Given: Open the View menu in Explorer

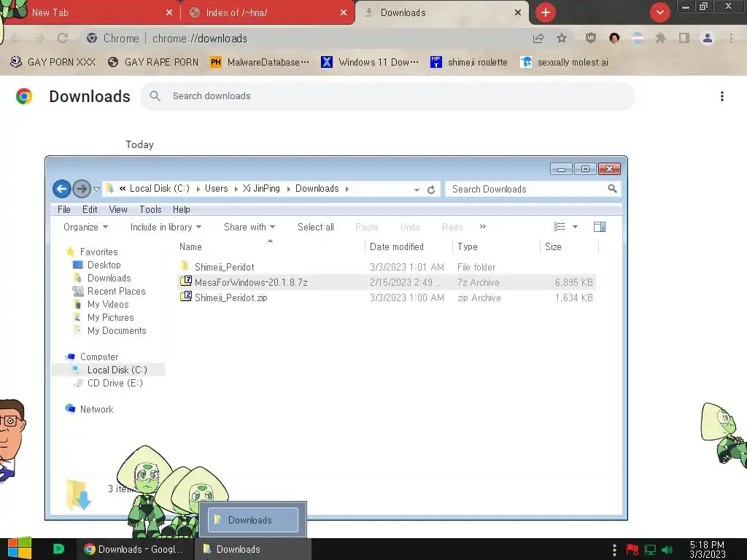Looking at the screenshot, I should coord(118,209).
